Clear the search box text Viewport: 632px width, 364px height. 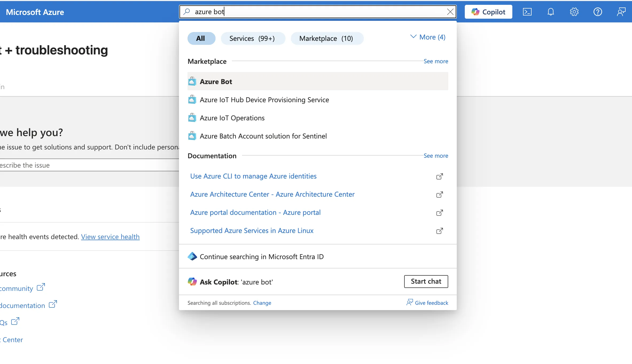click(x=450, y=12)
